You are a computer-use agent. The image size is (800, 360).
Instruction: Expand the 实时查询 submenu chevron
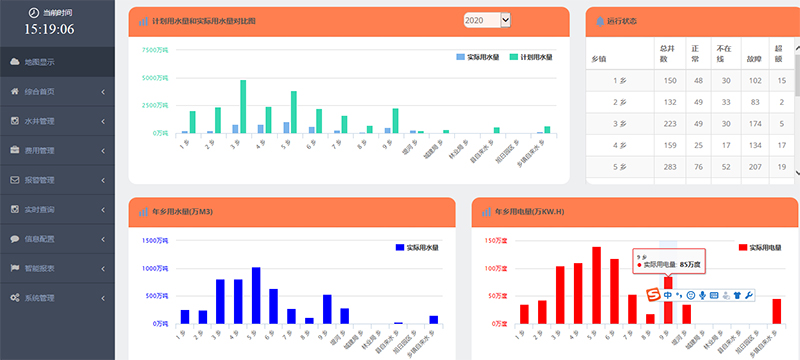(x=103, y=210)
